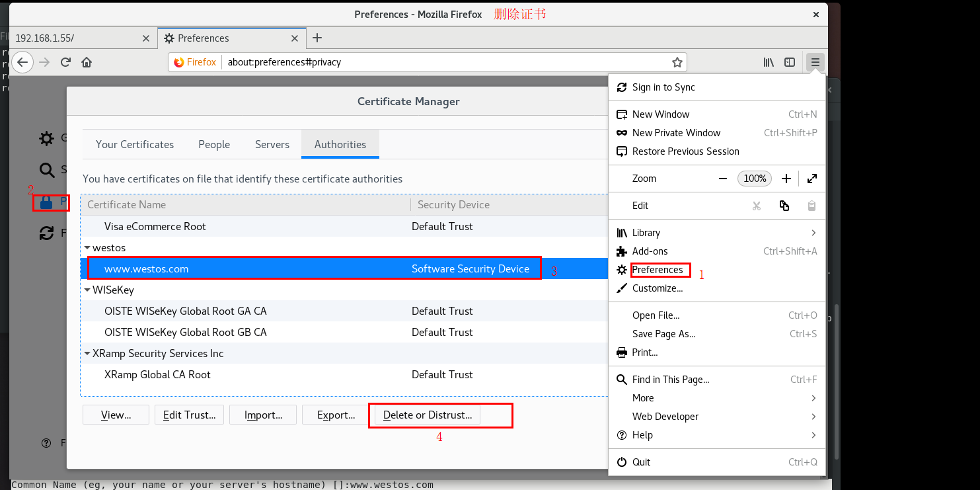
Task: Switch to the Servers tab
Action: tap(272, 144)
